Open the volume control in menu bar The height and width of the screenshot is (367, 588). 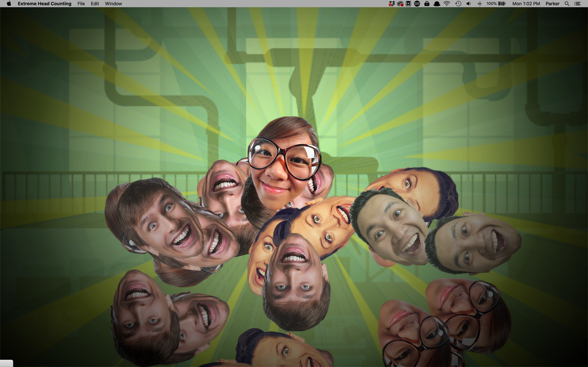coord(468,4)
